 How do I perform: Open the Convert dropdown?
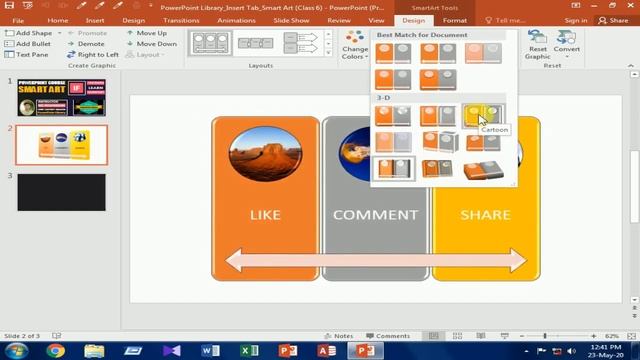click(x=567, y=44)
